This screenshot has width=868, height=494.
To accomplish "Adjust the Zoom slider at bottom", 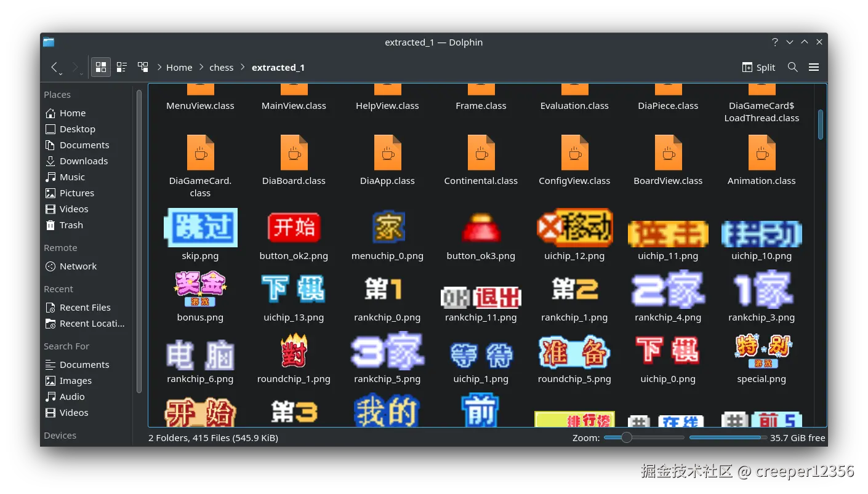I will click(627, 437).
